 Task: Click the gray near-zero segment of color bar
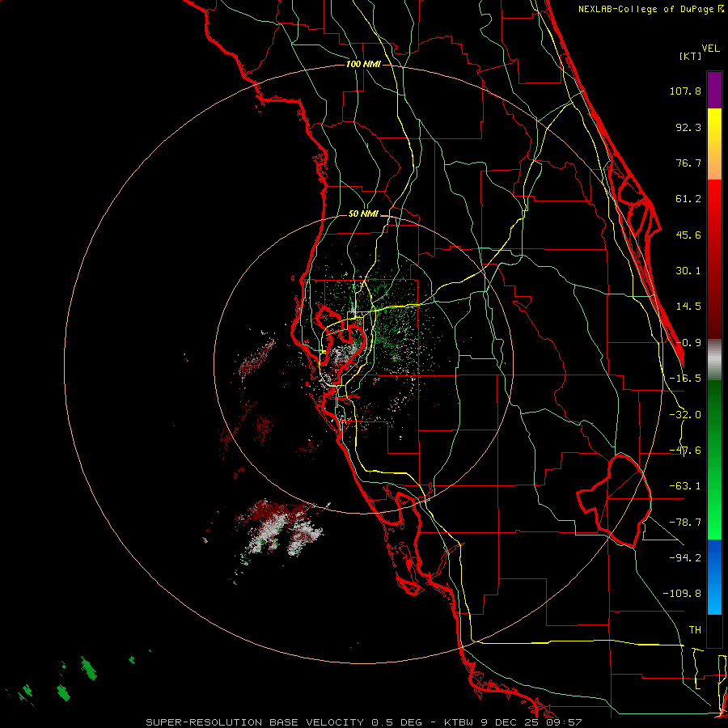coord(714,359)
